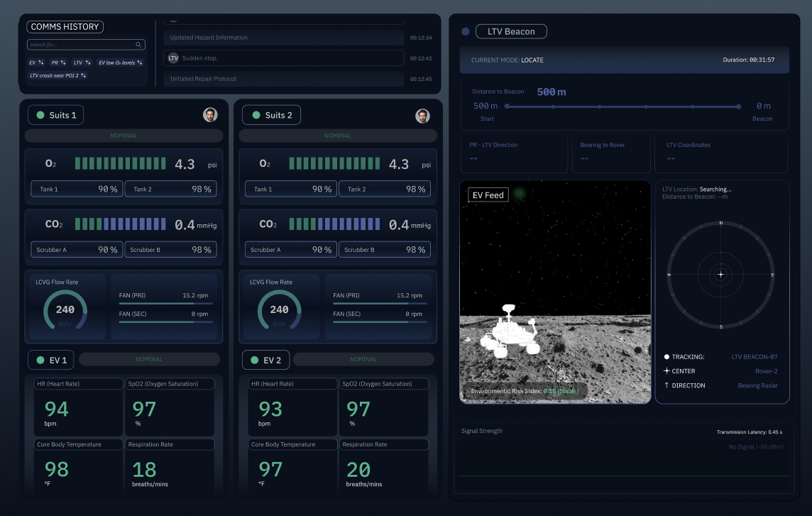Click the LTV avatar beside Sudden stop
The width and height of the screenshot is (812, 516).
coord(173,58)
